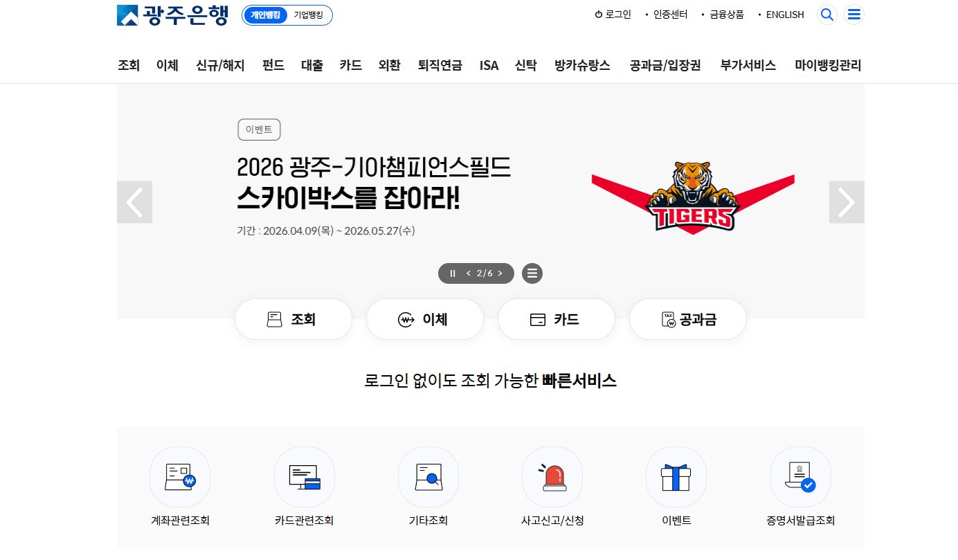Click the small next slide chevron in pager

click(x=500, y=273)
